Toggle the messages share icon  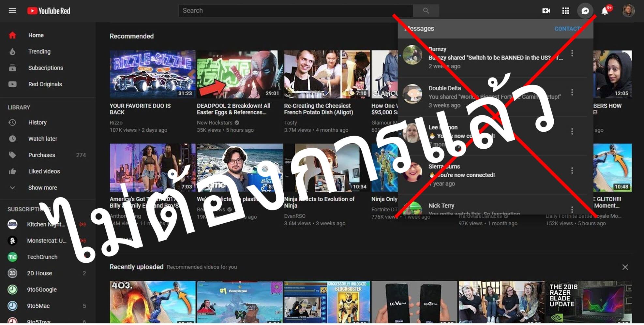pos(585,11)
